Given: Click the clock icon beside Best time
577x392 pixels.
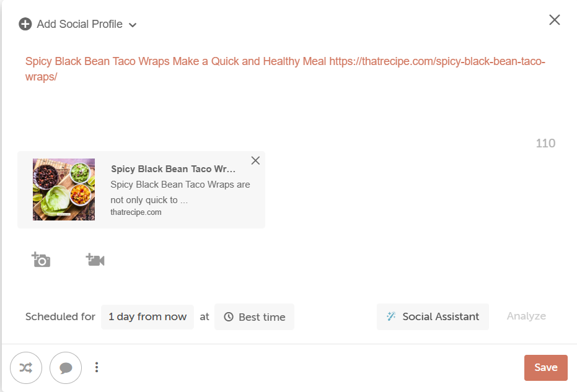Looking at the screenshot, I should pyautogui.click(x=229, y=317).
